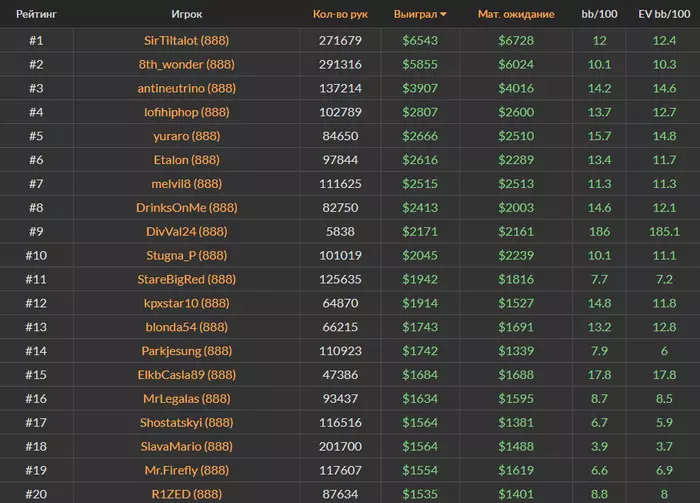Select the winnings value $2807
This screenshot has width=700, height=503.
click(420, 112)
